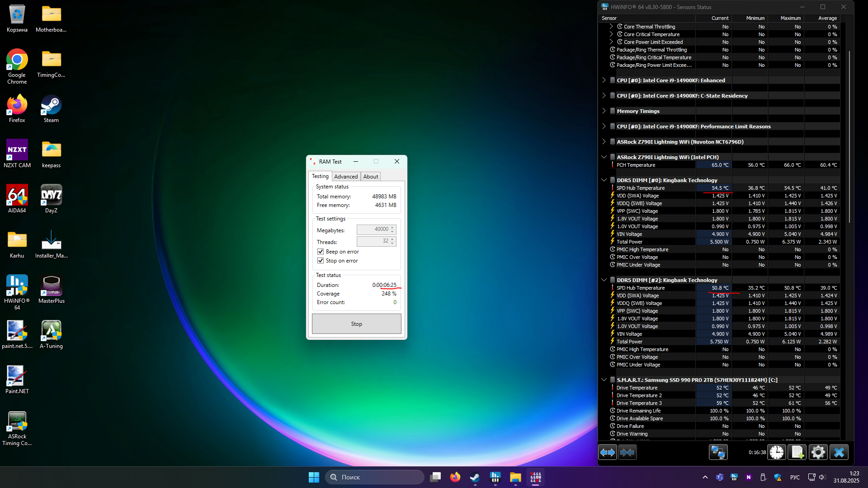Collapse ASRock Intel PCH group
This screenshot has height=488, width=868.
tap(604, 157)
